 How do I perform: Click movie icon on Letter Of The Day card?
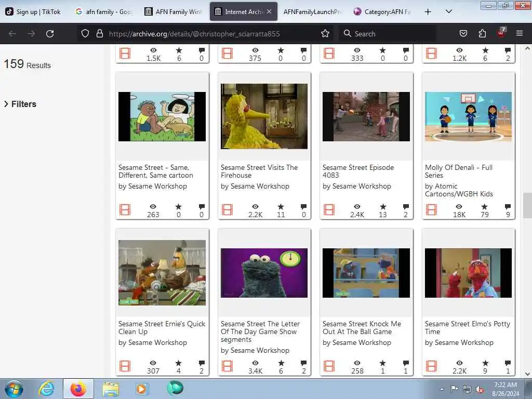pyautogui.click(x=228, y=366)
